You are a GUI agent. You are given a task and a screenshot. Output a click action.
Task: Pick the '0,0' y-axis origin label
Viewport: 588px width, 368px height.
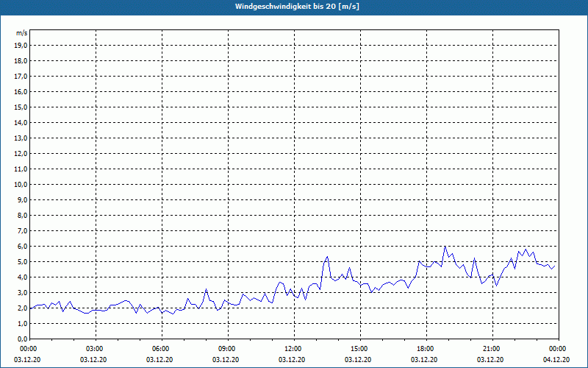(23, 339)
